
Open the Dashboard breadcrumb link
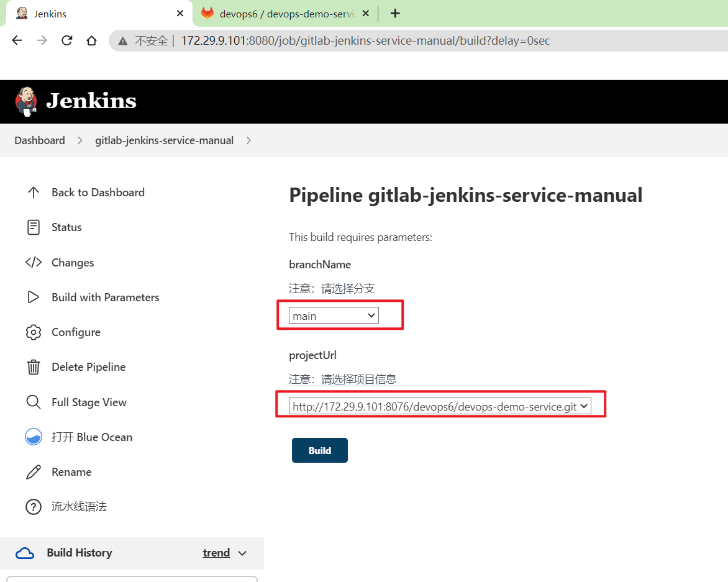[40, 140]
